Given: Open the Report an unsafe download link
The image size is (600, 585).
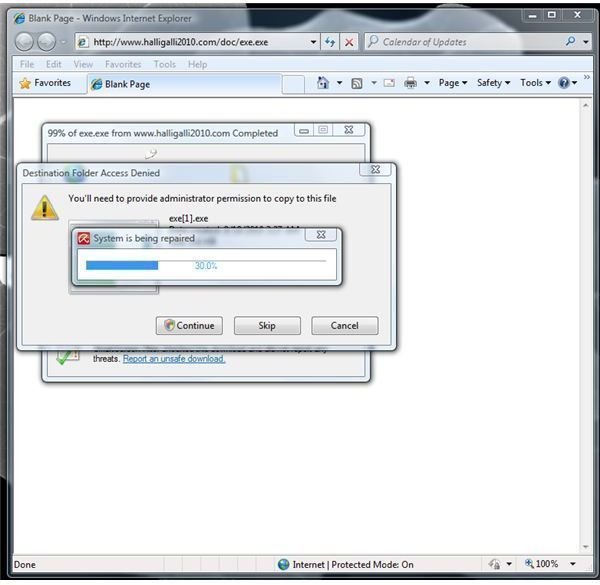Looking at the screenshot, I should coord(174,359).
